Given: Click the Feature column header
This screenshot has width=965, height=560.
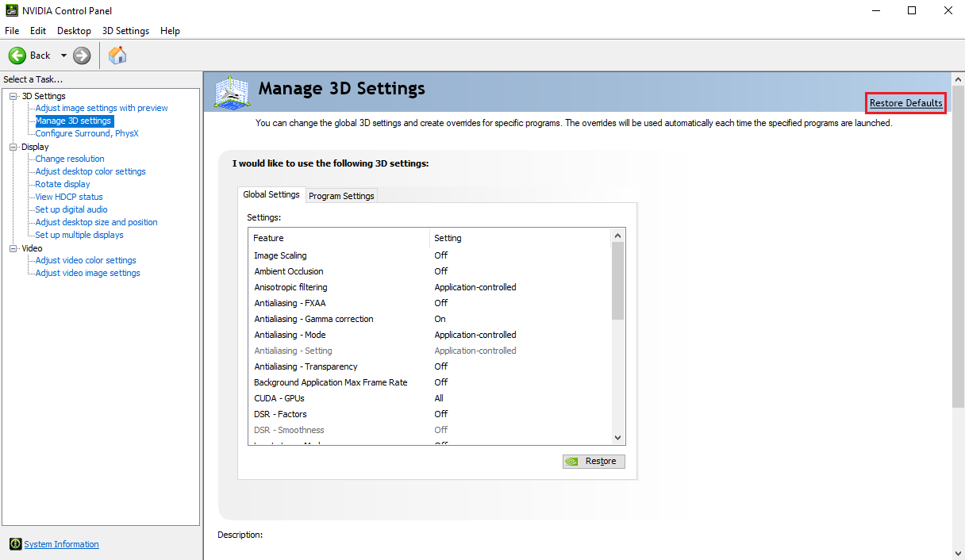Looking at the screenshot, I should [339, 238].
